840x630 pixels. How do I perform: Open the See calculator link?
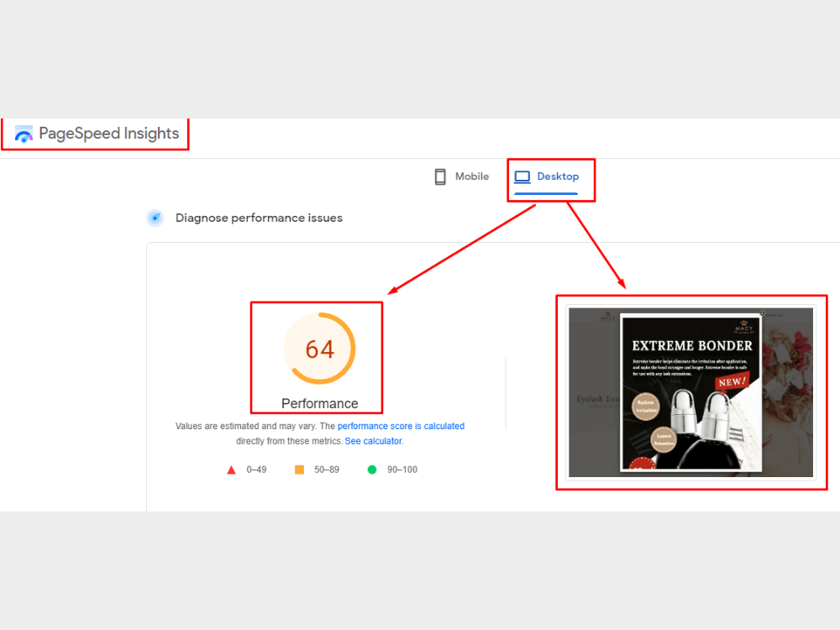(374, 442)
